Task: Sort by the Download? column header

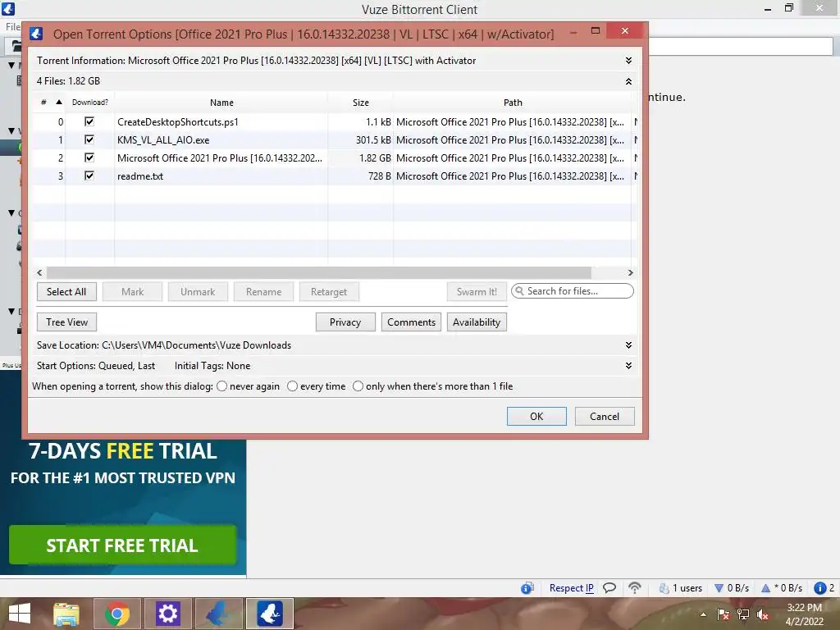Action: pyautogui.click(x=90, y=103)
